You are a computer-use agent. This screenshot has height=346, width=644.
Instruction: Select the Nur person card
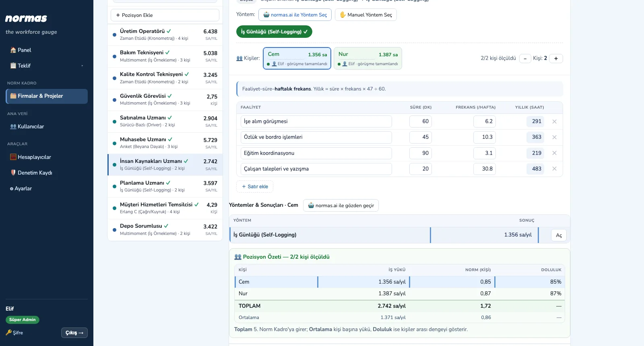[368, 58]
